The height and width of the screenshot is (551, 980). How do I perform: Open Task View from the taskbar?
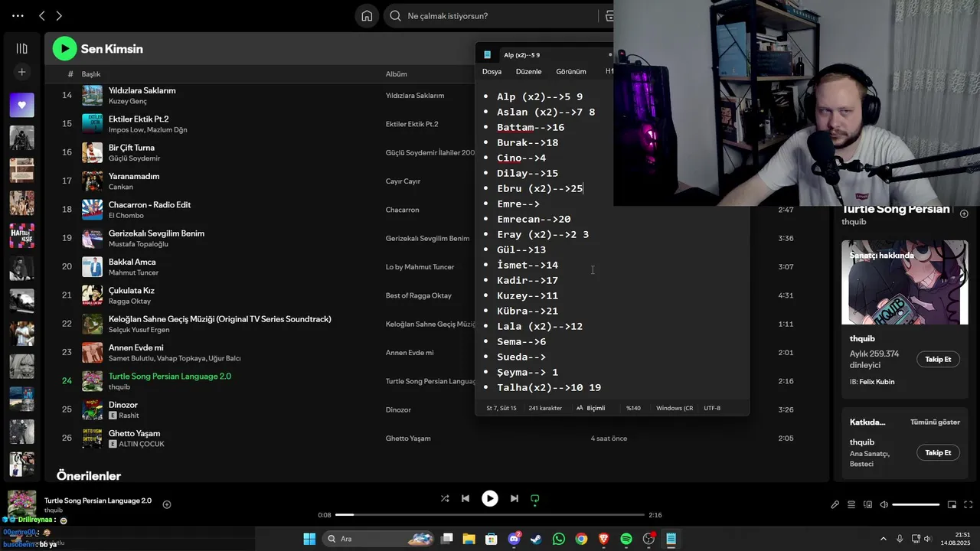click(447, 539)
